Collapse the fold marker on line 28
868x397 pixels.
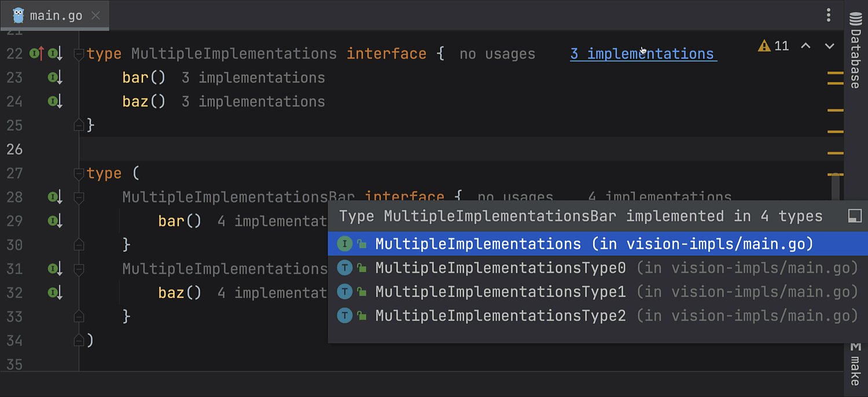coord(79,198)
